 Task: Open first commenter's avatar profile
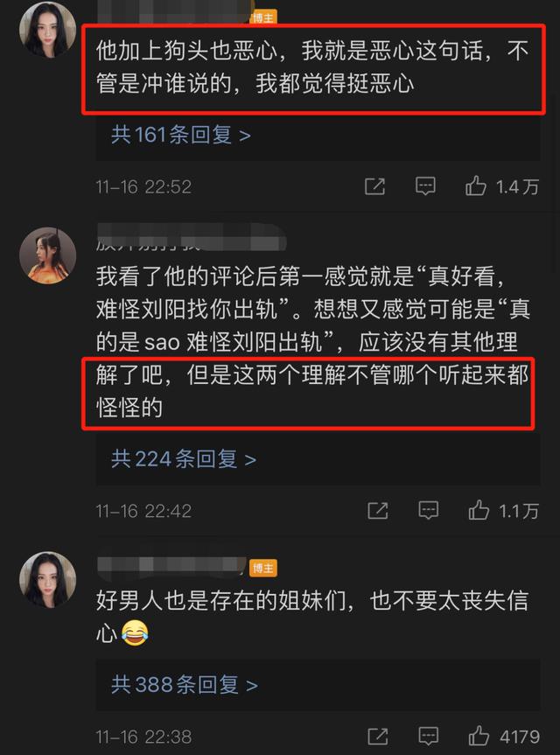point(47,30)
